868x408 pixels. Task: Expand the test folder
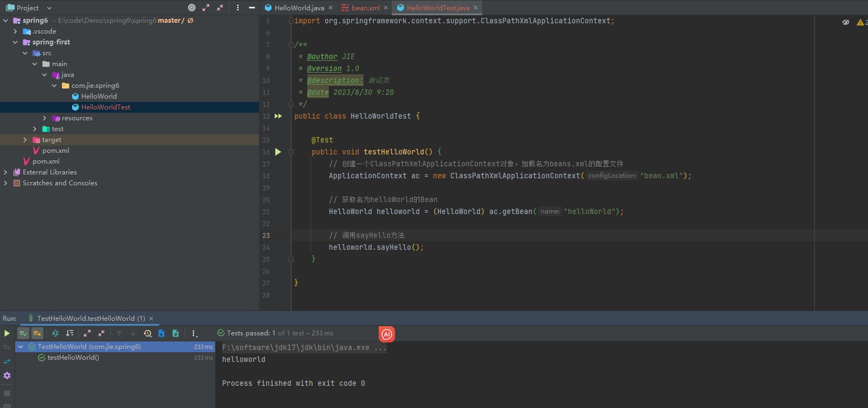pos(35,129)
